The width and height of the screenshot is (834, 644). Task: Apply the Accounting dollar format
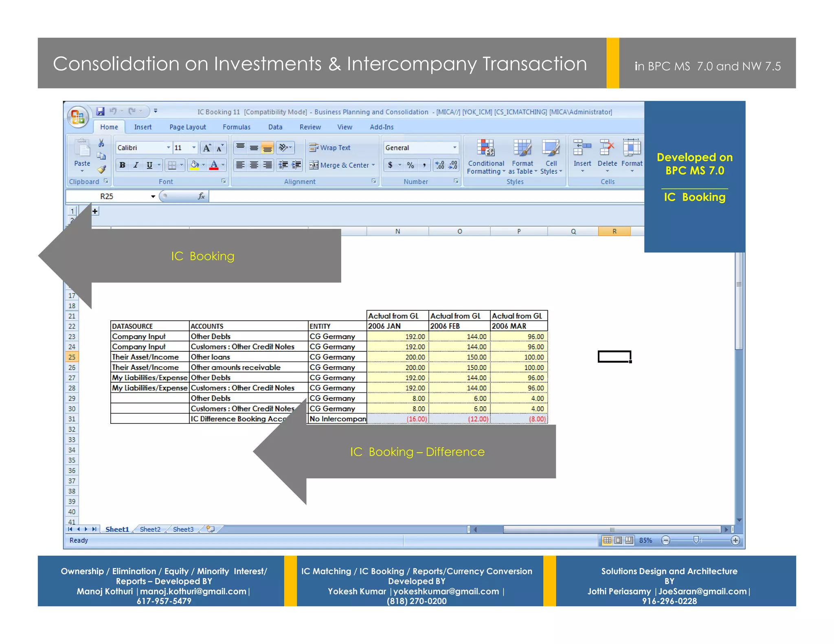point(390,165)
